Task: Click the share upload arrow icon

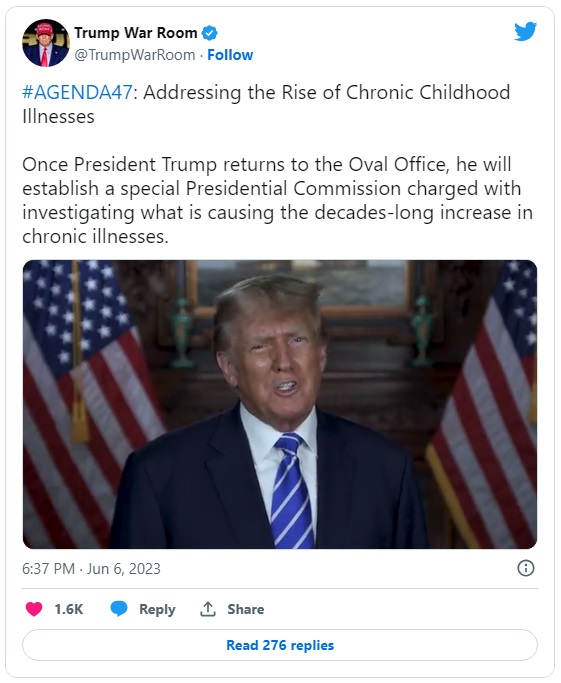Action: pyautogui.click(x=208, y=609)
